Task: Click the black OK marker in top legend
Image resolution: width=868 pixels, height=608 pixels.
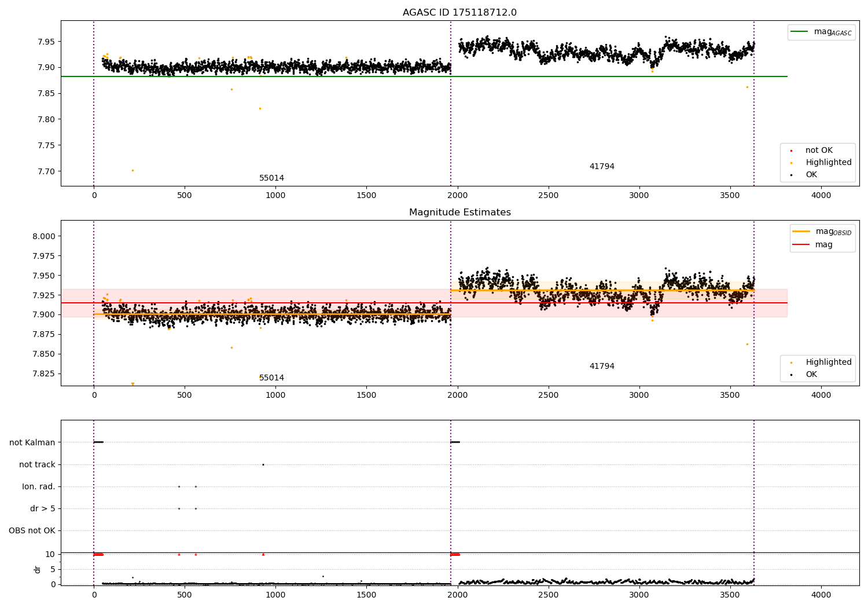Action: point(792,175)
